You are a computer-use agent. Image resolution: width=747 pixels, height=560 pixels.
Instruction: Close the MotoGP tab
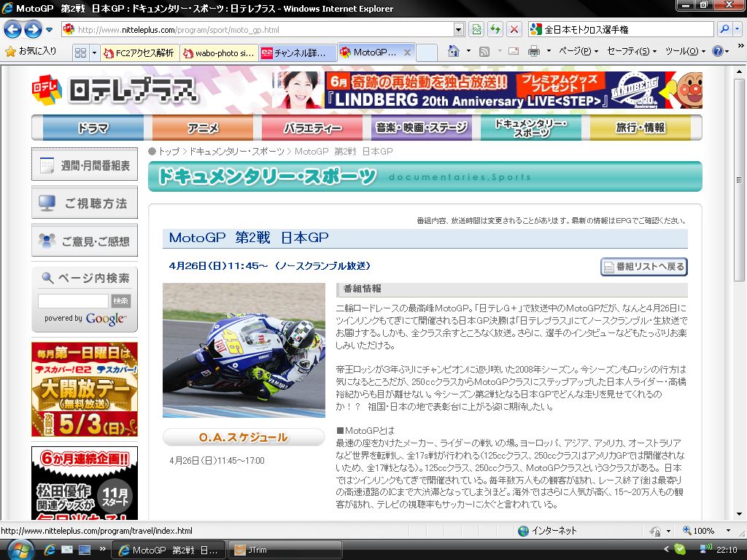(407, 52)
